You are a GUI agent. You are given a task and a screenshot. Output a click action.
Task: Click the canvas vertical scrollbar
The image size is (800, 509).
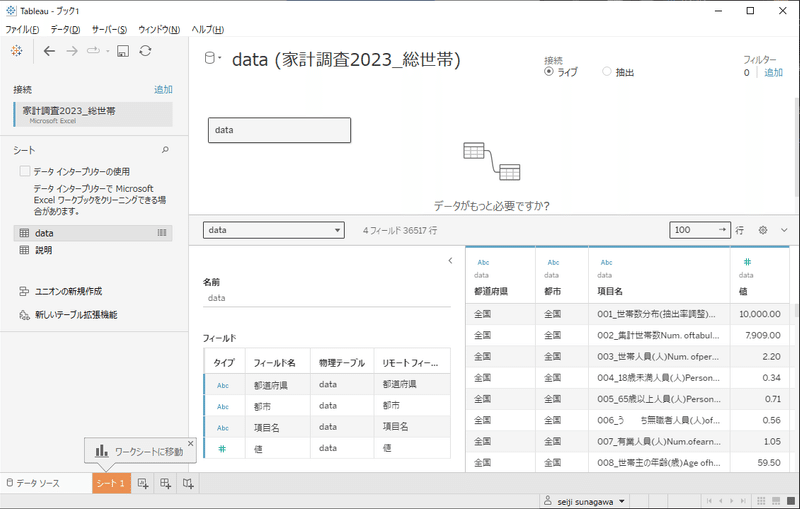796,148
